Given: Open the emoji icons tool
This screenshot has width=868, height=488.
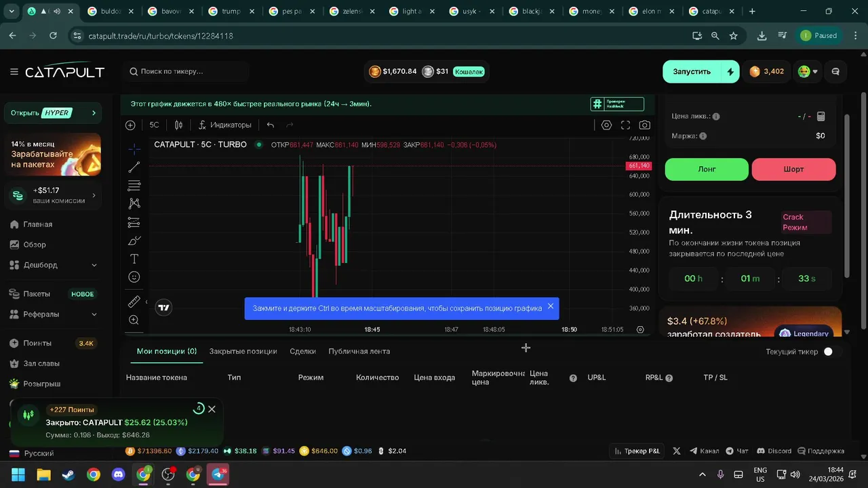Looking at the screenshot, I should click(x=134, y=277).
